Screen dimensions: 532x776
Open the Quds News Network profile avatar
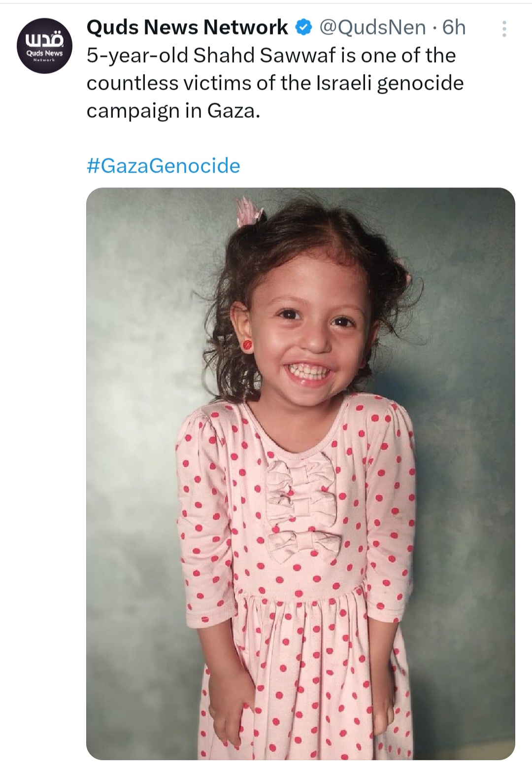point(44,46)
